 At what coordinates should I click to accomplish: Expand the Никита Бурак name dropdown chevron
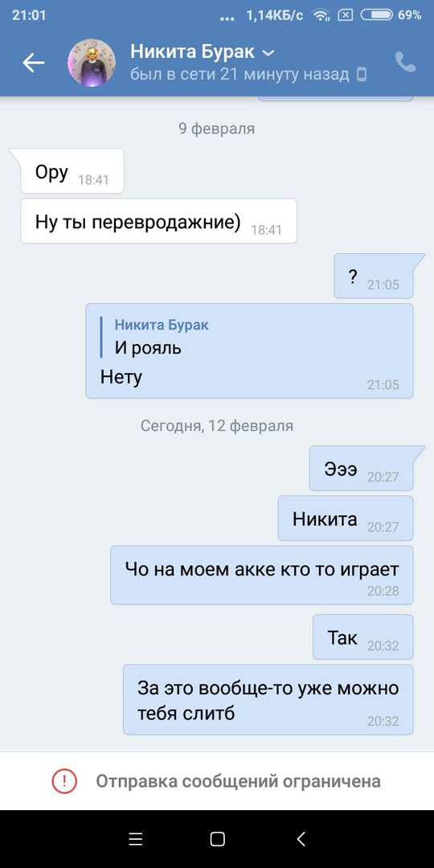coord(268,53)
